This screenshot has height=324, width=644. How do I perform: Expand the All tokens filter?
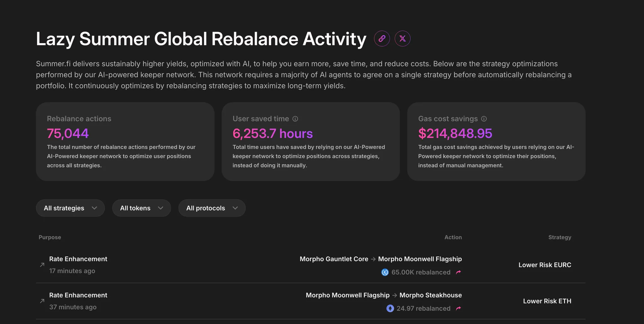coord(141,208)
